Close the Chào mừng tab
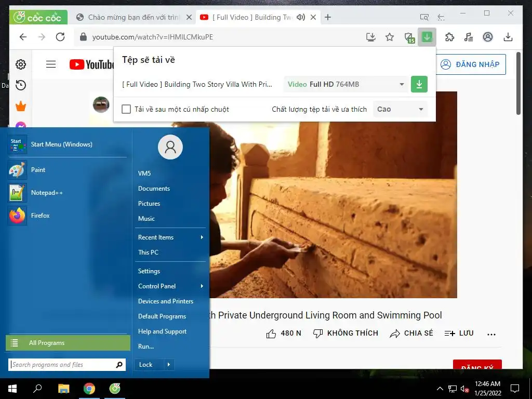 point(189,17)
